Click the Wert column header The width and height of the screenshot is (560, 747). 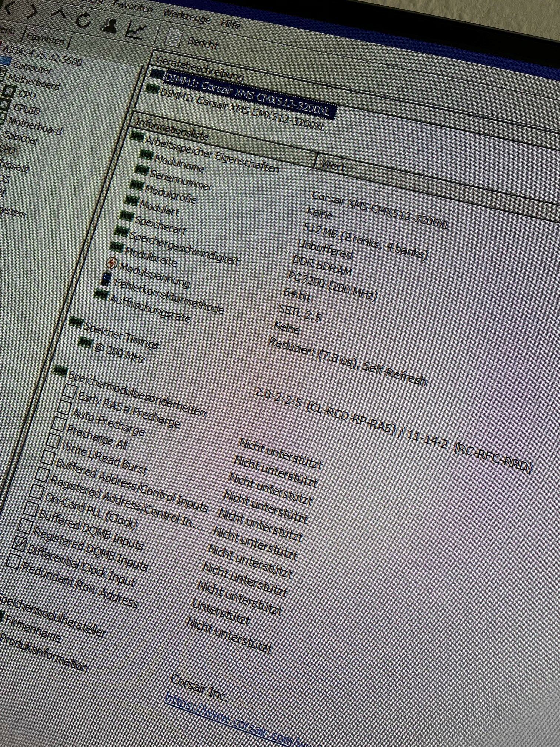[x=333, y=165]
